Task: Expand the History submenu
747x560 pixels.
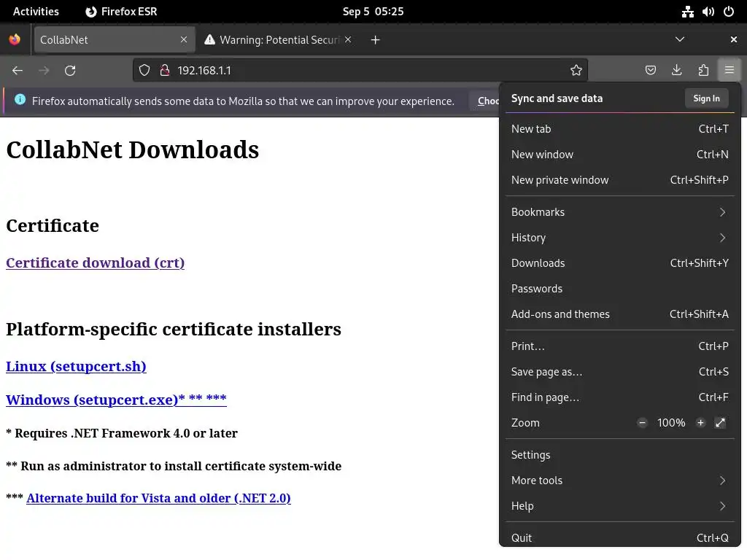Action: [620, 238]
